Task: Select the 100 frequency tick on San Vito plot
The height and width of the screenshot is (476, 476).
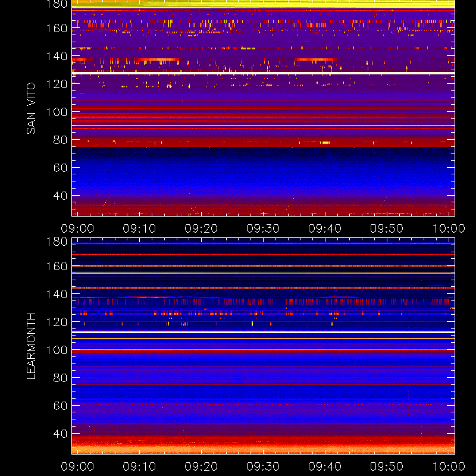Action: pyautogui.click(x=57, y=112)
